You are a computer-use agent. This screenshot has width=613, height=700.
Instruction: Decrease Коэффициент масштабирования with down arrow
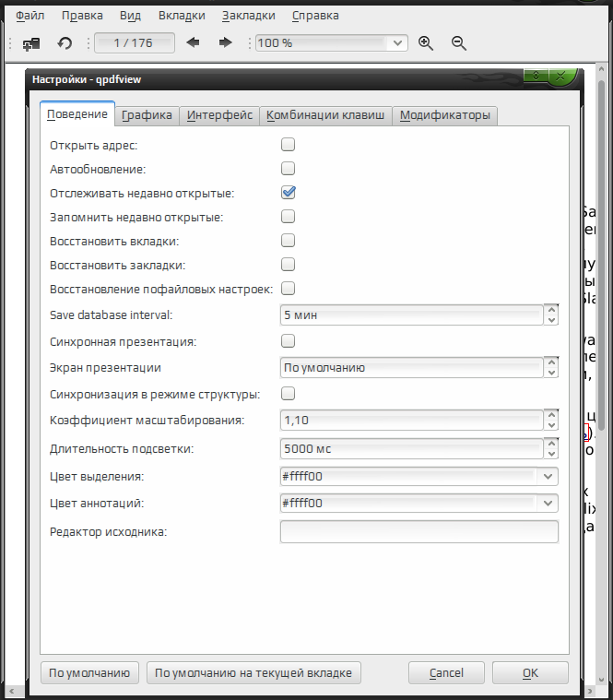point(551,425)
